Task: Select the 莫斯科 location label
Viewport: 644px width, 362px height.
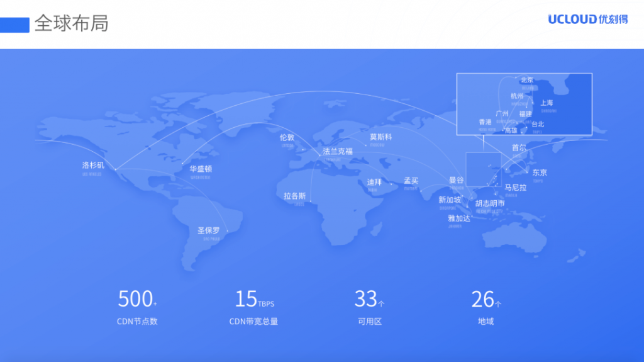Action: click(380, 137)
